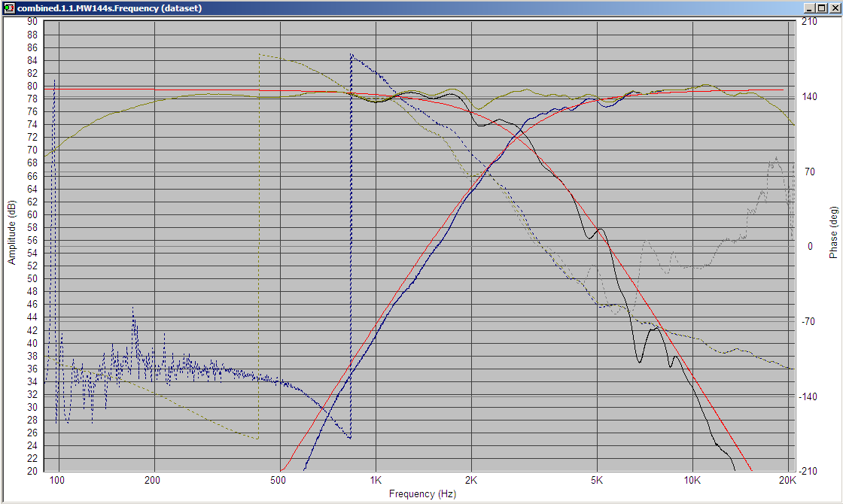Click the 5K frequency axis tick label
The image size is (843, 504).
click(597, 480)
